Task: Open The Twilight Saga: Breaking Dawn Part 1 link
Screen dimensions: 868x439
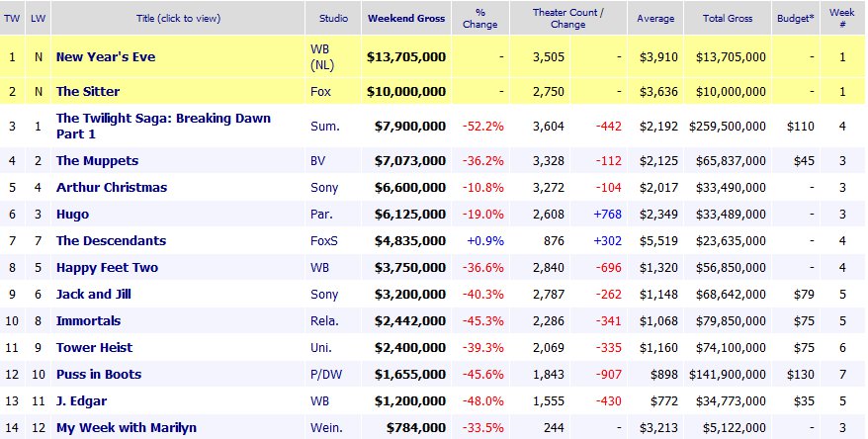Action: (163, 127)
